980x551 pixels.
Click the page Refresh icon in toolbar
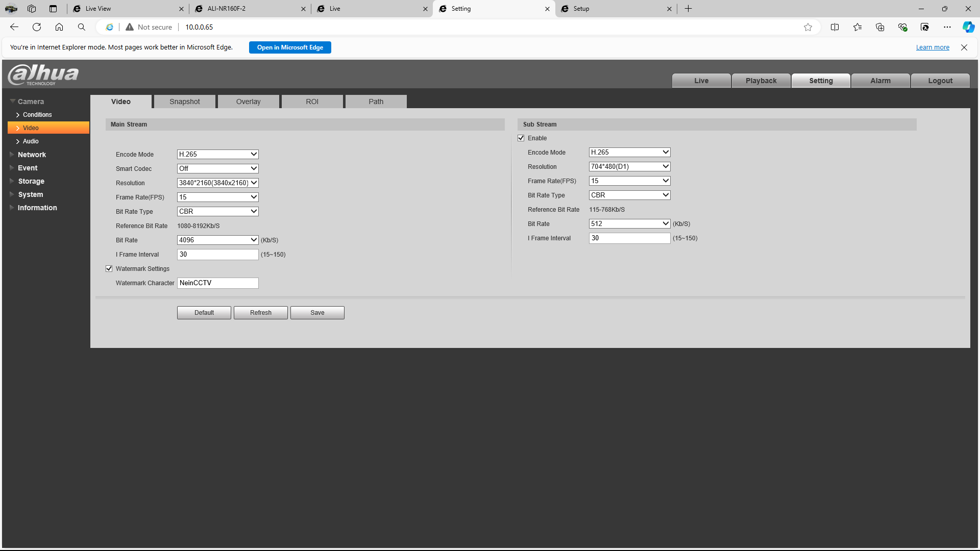coord(37,27)
